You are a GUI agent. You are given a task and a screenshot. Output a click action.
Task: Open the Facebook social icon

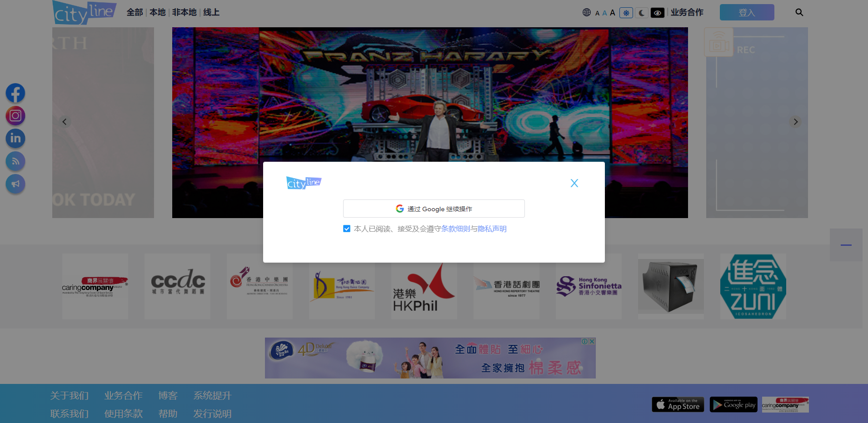(x=15, y=93)
